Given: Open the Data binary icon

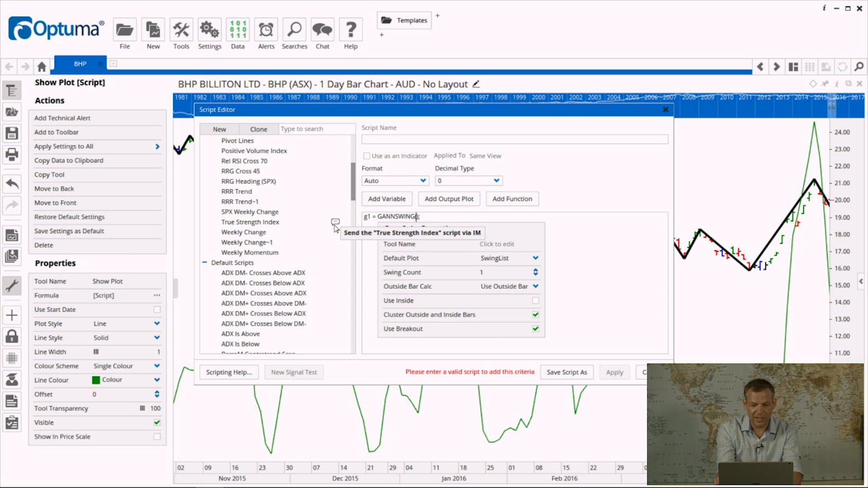Looking at the screenshot, I should click(x=238, y=30).
